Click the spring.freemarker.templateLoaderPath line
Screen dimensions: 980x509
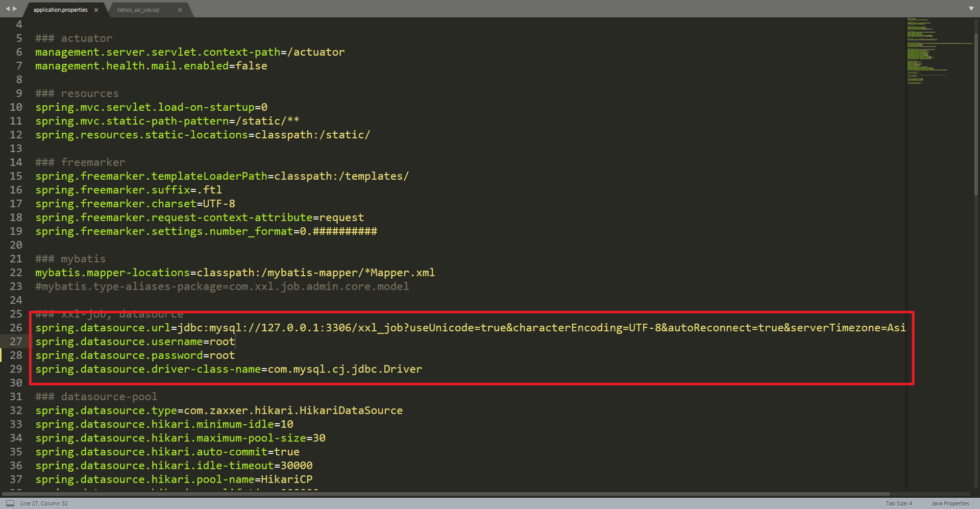(222, 176)
